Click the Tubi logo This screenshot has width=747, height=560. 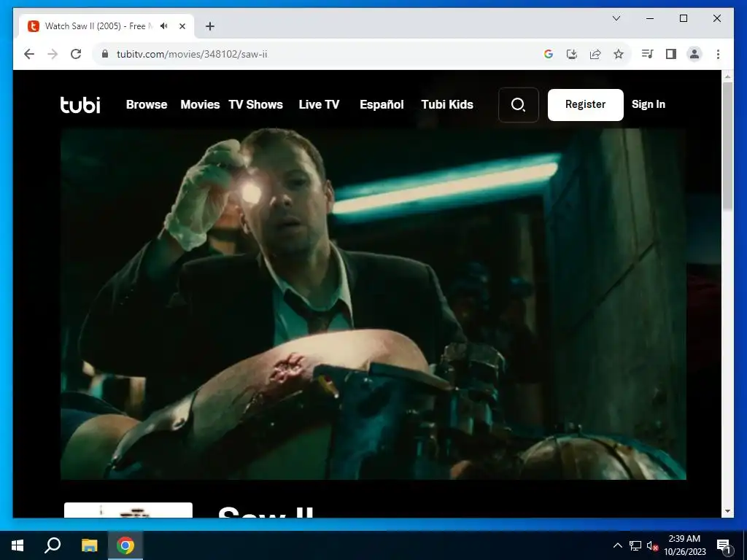[x=80, y=105]
